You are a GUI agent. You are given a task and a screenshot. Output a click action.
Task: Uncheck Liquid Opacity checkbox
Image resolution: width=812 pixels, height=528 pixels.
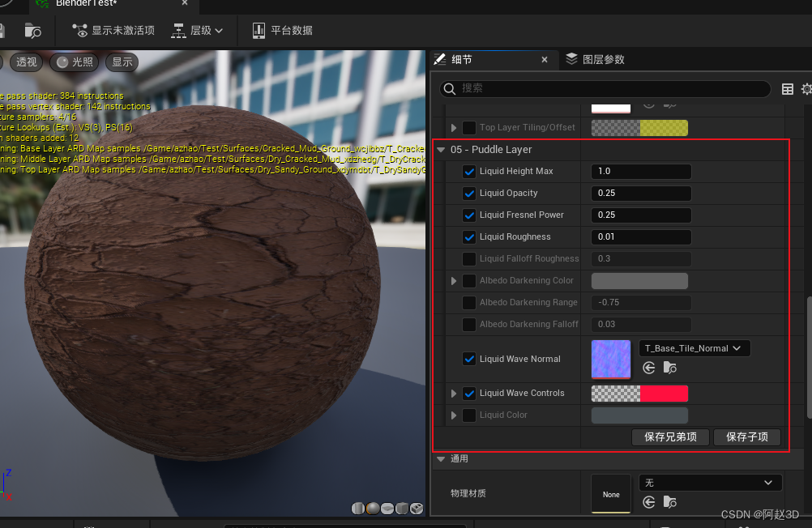pyautogui.click(x=469, y=193)
